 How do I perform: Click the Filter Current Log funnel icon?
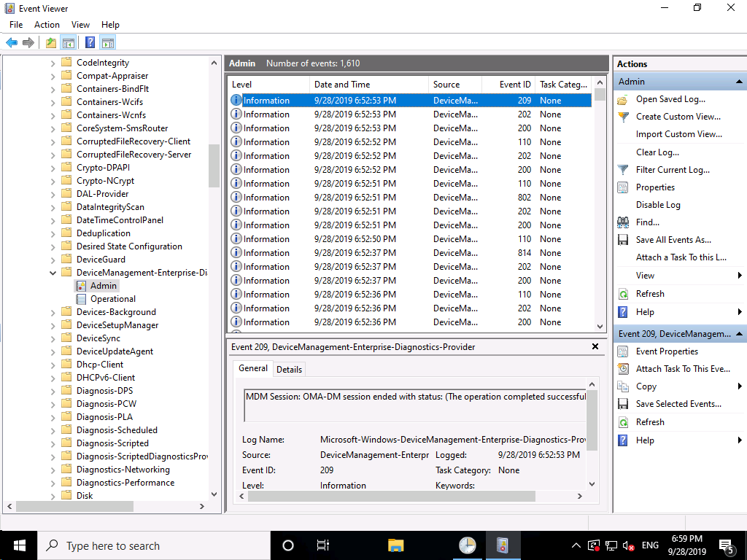(623, 170)
